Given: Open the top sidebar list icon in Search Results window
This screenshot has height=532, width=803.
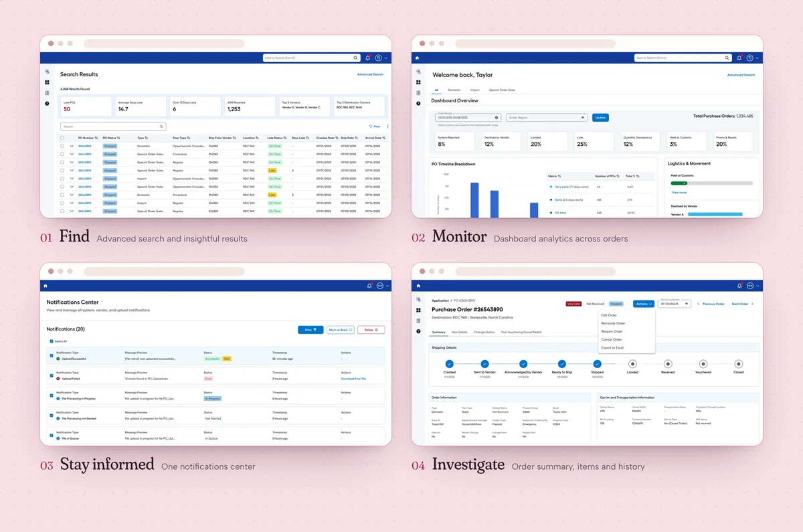Looking at the screenshot, I should [47, 72].
